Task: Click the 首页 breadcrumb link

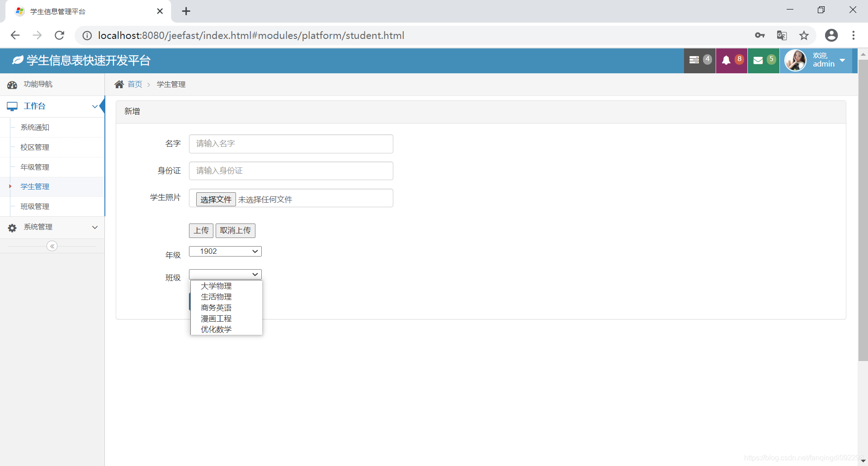Action: 135,85
